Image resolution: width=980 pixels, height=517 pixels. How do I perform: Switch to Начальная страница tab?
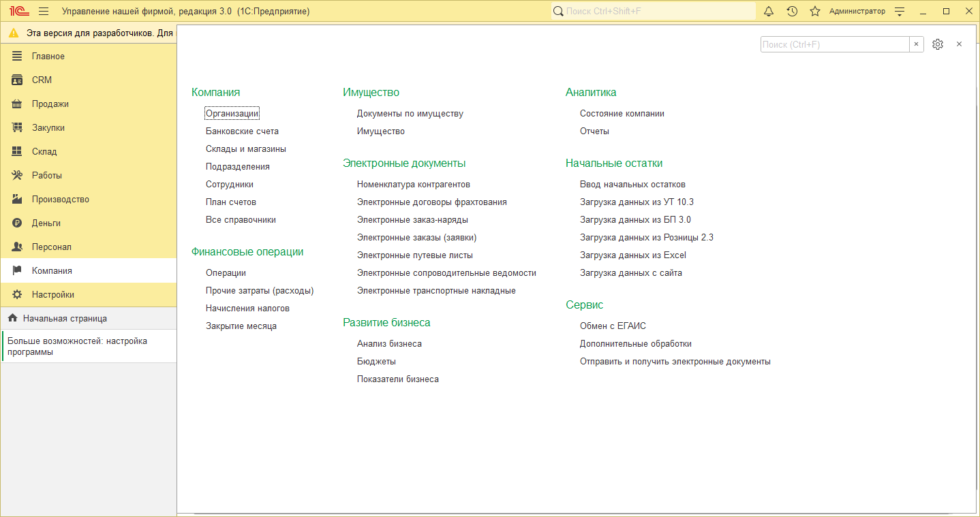(65, 318)
